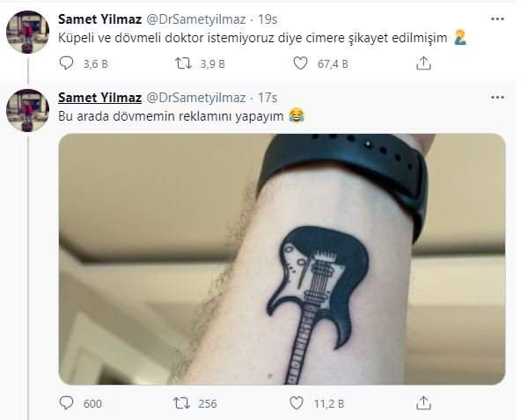Share the guitar tattoo tweet
Screen dimensions: 528x420
click(422, 403)
